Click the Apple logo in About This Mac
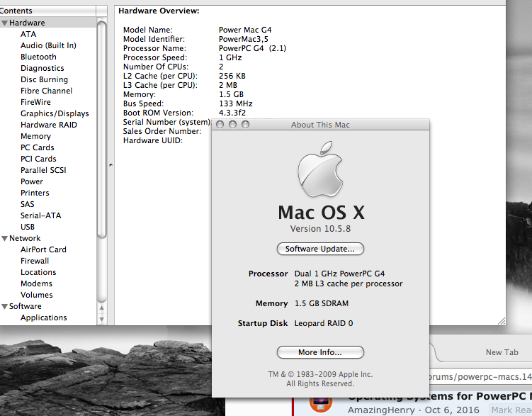 click(x=320, y=169)
